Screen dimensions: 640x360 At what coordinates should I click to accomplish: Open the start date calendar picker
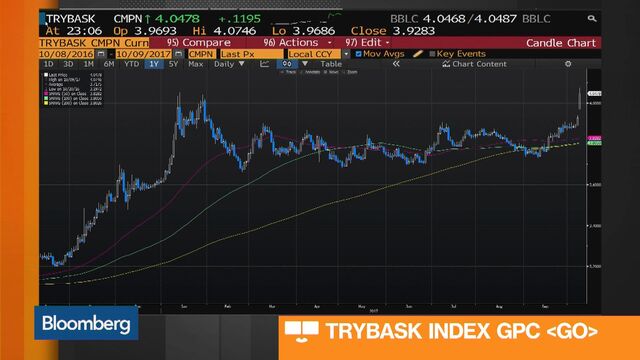click(101, 54)
